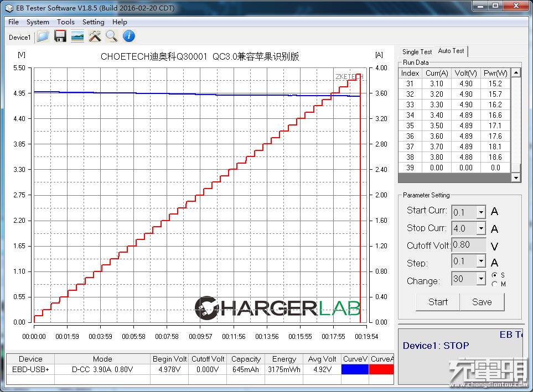Click the Volt(V) column header
Viewport: 533px width, 392px height.
pos(465,74)
